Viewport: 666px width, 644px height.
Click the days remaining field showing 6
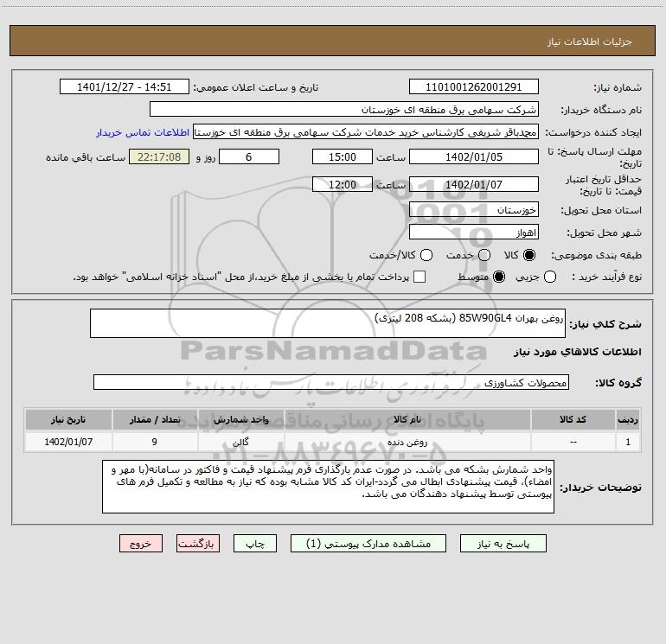click(249, 156)
